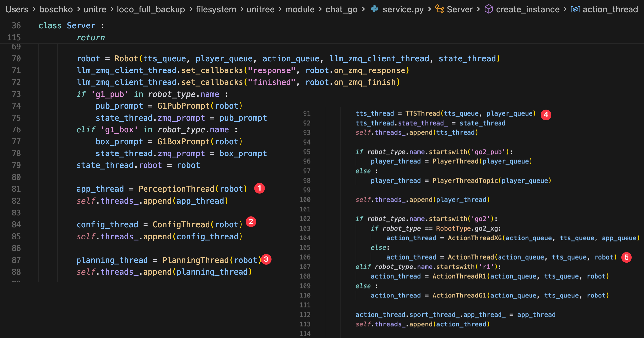Image resolution: width=644 pixels, height=338 pixels.
Task: Click 'Robot' constructor call on line 70
Action: pos(126,59)
